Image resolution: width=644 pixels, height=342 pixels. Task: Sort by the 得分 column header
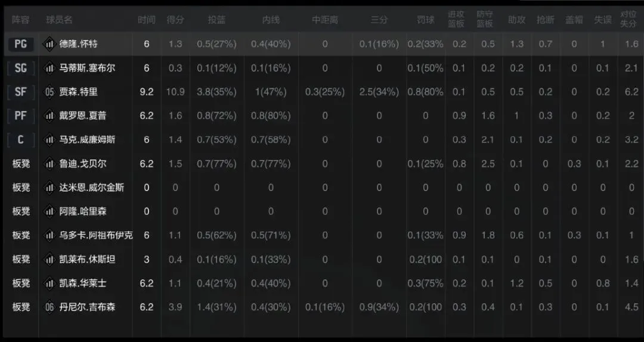pos(175,20)
